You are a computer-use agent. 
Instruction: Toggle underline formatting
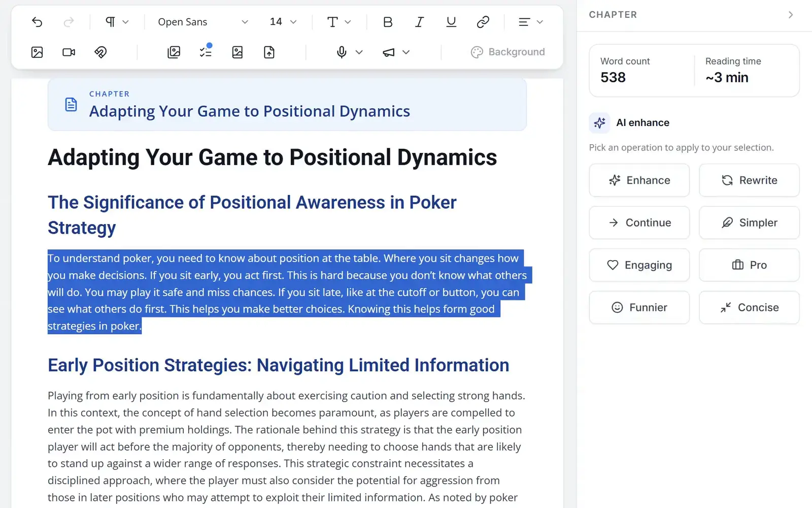pos(451,22)
